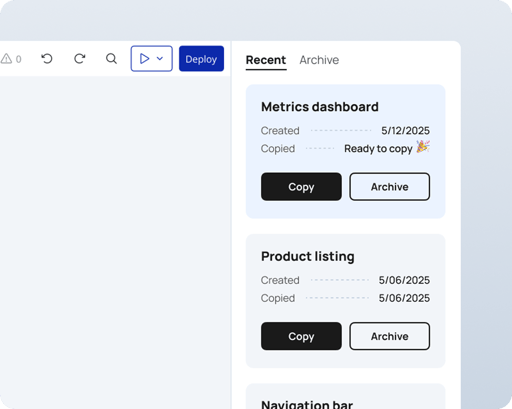Expand the play options chevron
Screen dimensions: 512x409
pyautogui.click(x=160, y=59)
